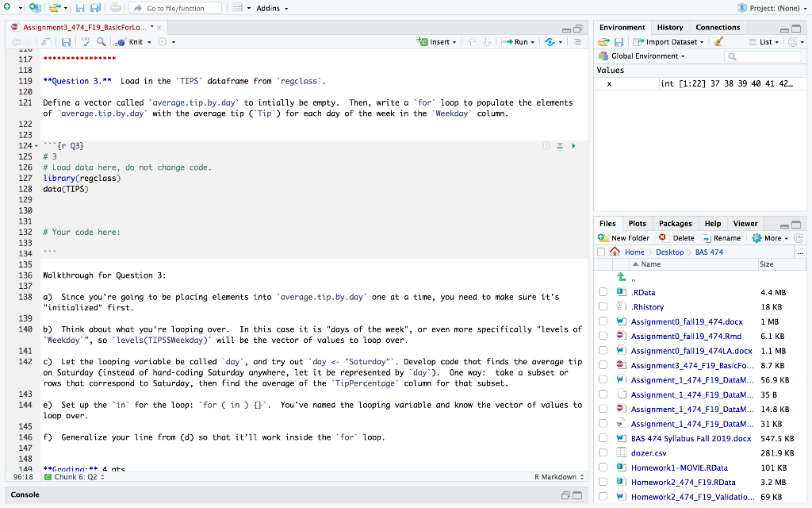Open find and replace magnifier in editor

pos(101,41)
